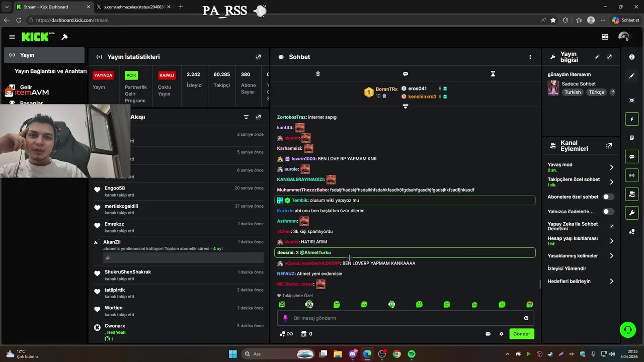Collapse the chat leaderboard with the down arrow
The image size is (644, 362).
pos(405,106)
